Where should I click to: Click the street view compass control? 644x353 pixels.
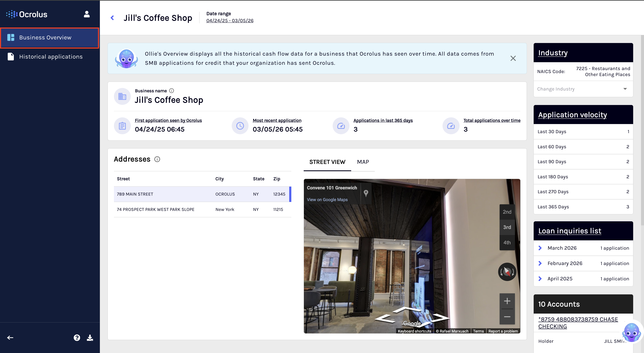(507, 272)
